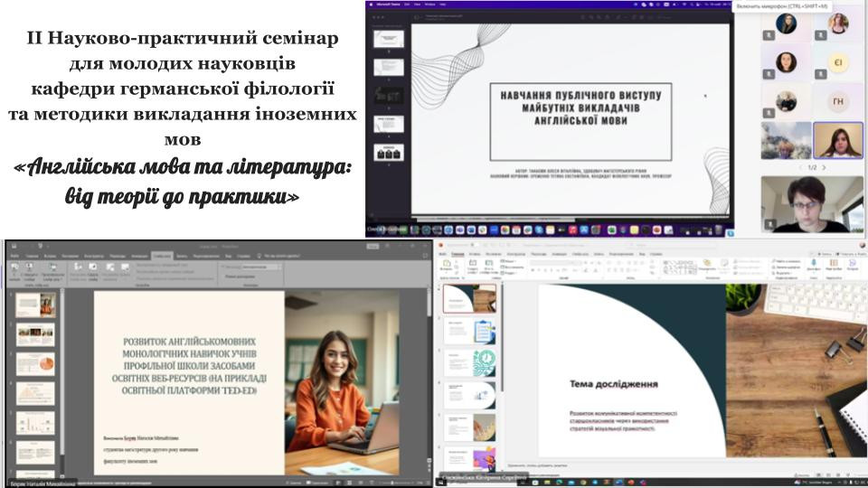Click From Current Slide icon in dark PowerPoint
The image size is (868, 488).
click(29, 267)
